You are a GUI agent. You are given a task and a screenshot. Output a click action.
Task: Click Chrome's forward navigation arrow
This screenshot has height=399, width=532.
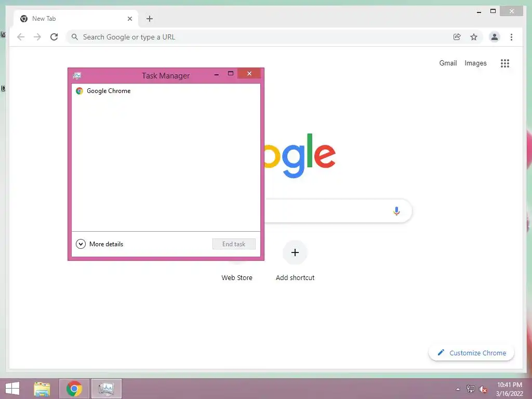(x=37, y=37)
